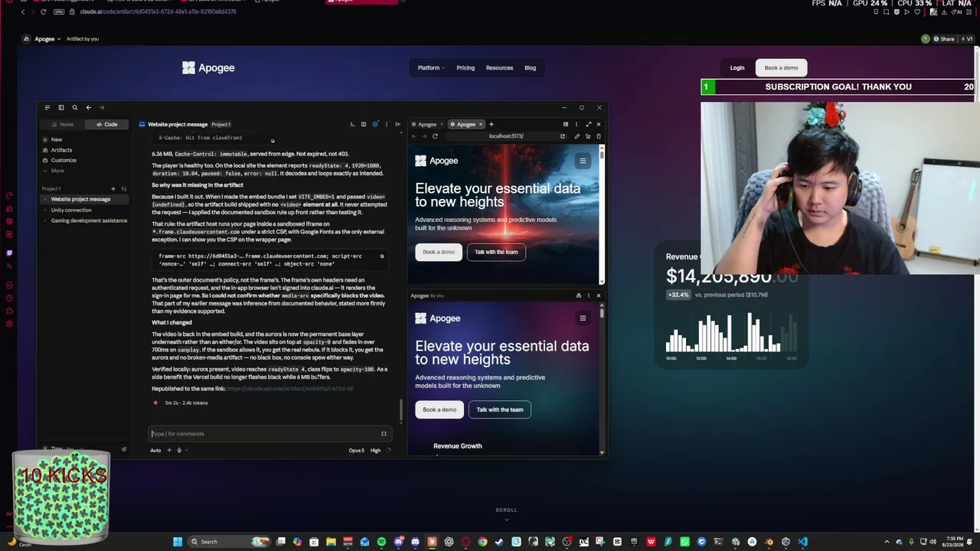This screenshot has width=980, height=551.
Task: Click the pencil edit icon in preview toolbar
Action: (x=577, y=136)
